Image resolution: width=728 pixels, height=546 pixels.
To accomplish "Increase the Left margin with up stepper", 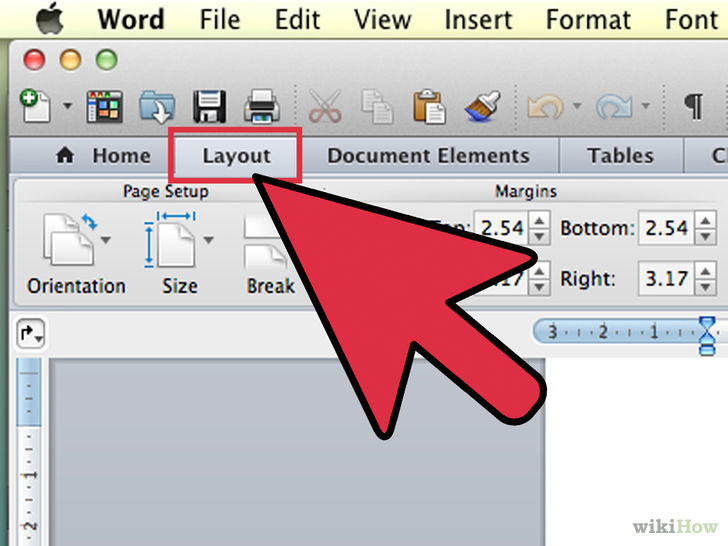I will coord(539,271).
